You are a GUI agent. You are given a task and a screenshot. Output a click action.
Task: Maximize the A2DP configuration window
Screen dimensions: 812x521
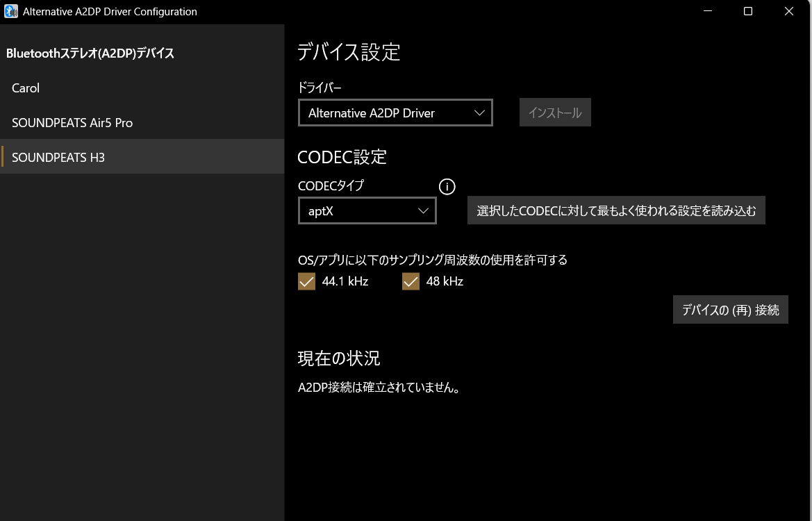pyautogui.click(x=748, y=11)
